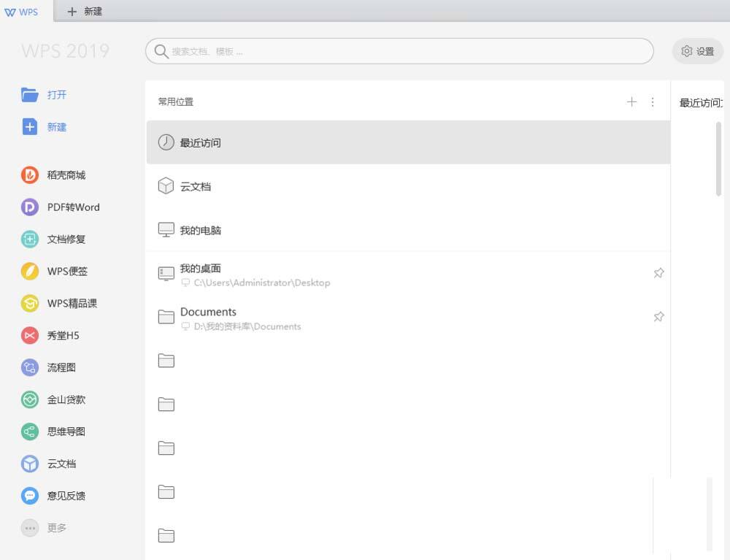The width and height of the screenshot is (730, 560).
Task: Open 思维导图 mind map icon
Action: [30, 432]
